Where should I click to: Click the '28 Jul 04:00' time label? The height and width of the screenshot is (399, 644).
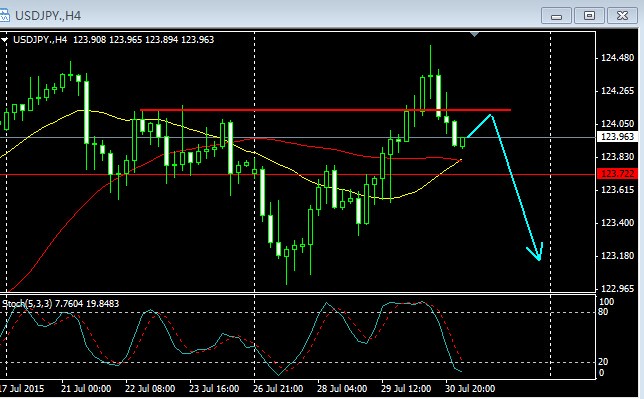point(342,389)
